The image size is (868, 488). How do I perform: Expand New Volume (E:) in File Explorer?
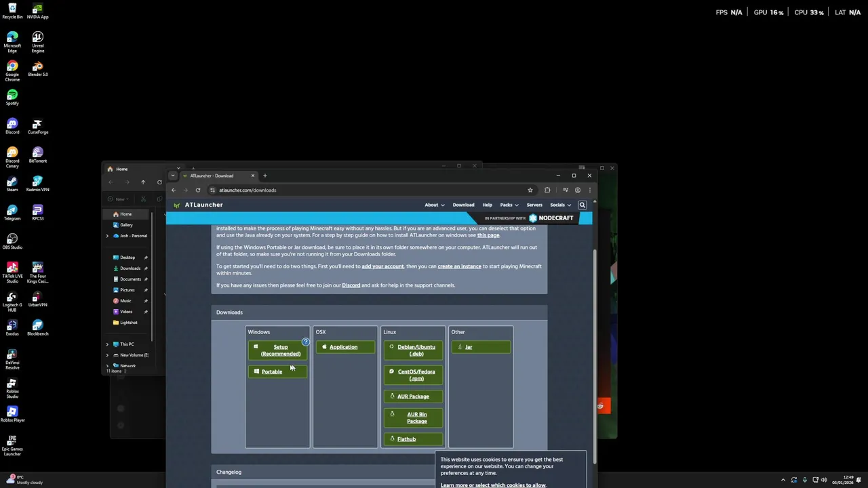coord(107,355)
